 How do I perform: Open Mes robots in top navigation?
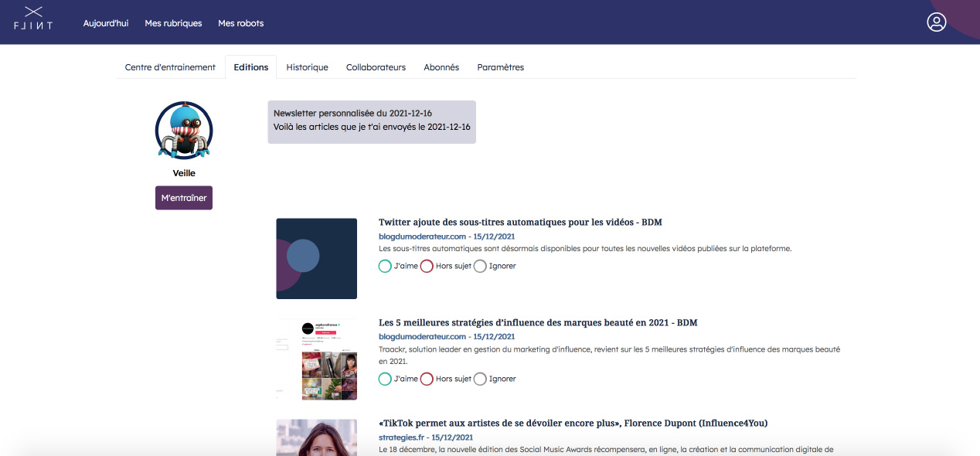(240, 23)
